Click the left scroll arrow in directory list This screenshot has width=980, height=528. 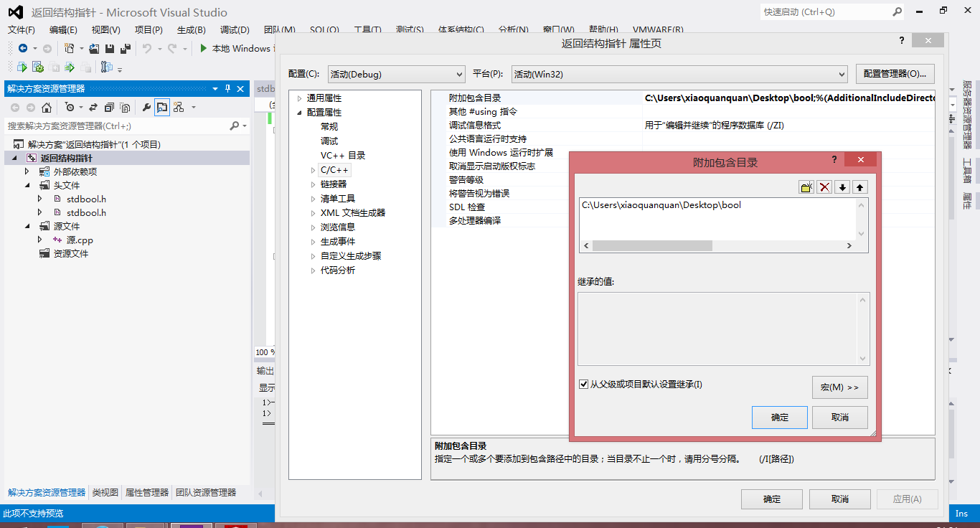coord(586,245)
